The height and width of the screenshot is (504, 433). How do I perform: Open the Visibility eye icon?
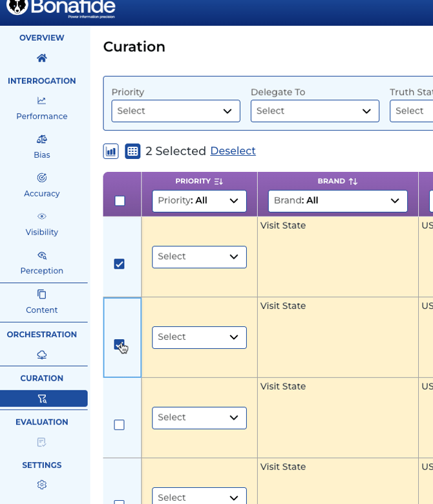tap(42, 216)
